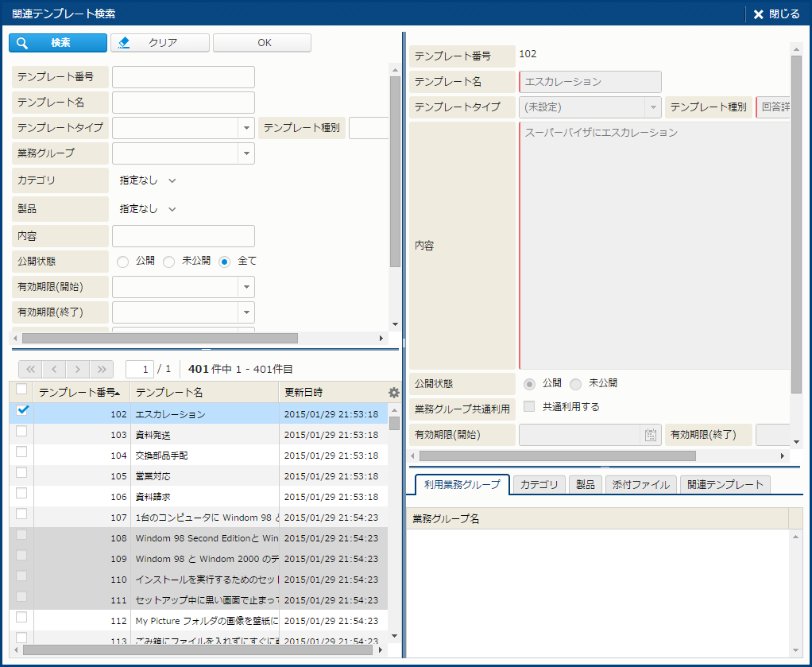
Task: Go to the first page of results
Action: pos(30,369)
